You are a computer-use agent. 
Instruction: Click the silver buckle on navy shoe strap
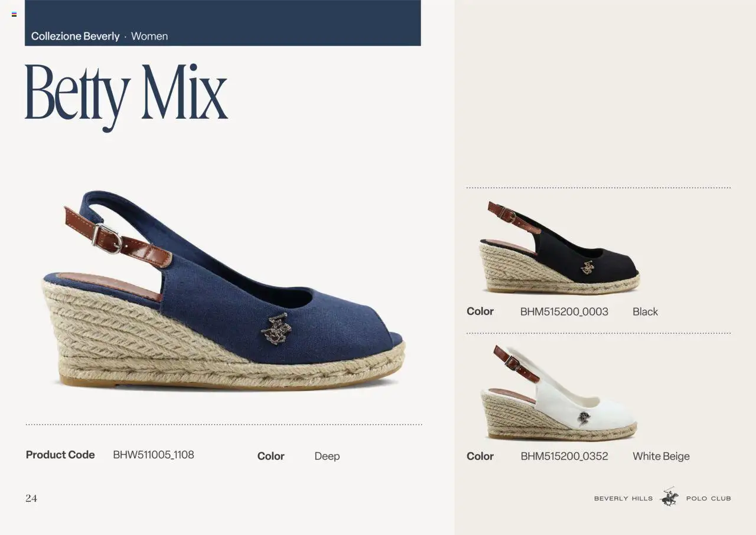pyautogui.click(x=107, y=238)
